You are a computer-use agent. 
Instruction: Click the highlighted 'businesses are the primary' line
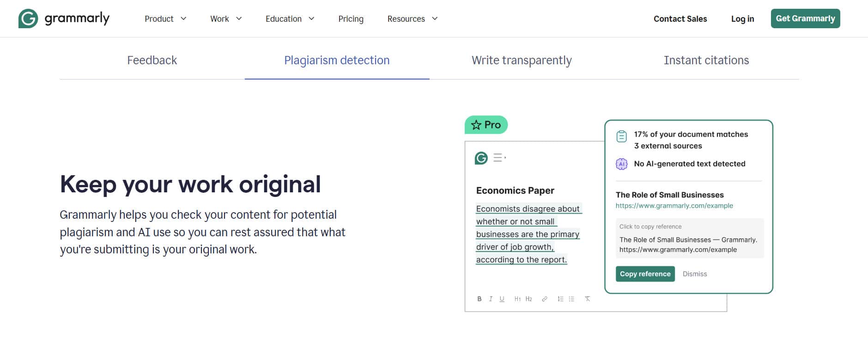(x=528, y=234)
